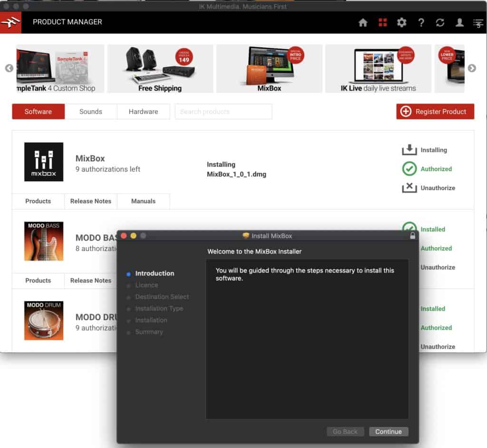Open settings gear icon in header
The height and width of the screenshot is (448, 487).
pyautogui.click(x=401, y=22)
